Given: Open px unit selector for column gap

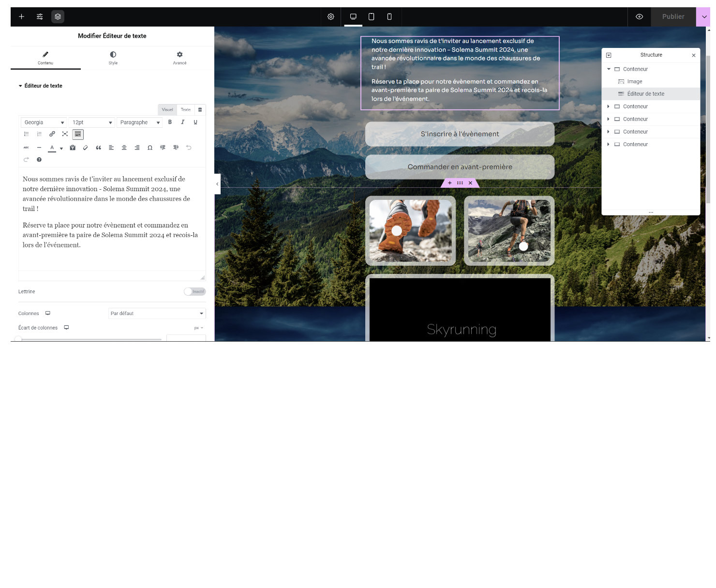Looking at the screenshot, I should pos(199,328).
